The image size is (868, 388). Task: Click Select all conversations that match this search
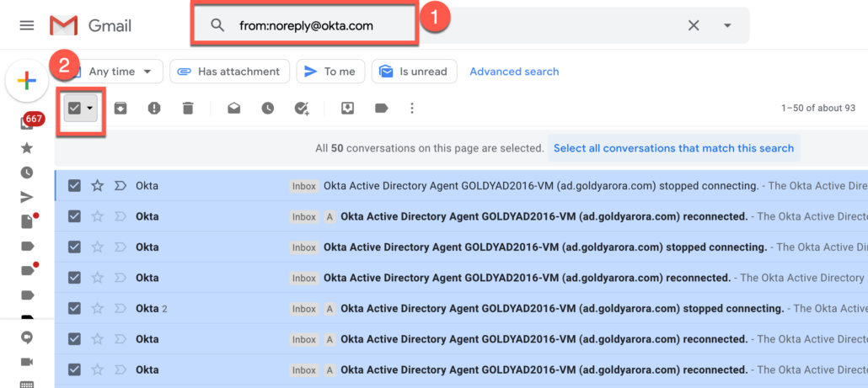[x=673, y=148]
